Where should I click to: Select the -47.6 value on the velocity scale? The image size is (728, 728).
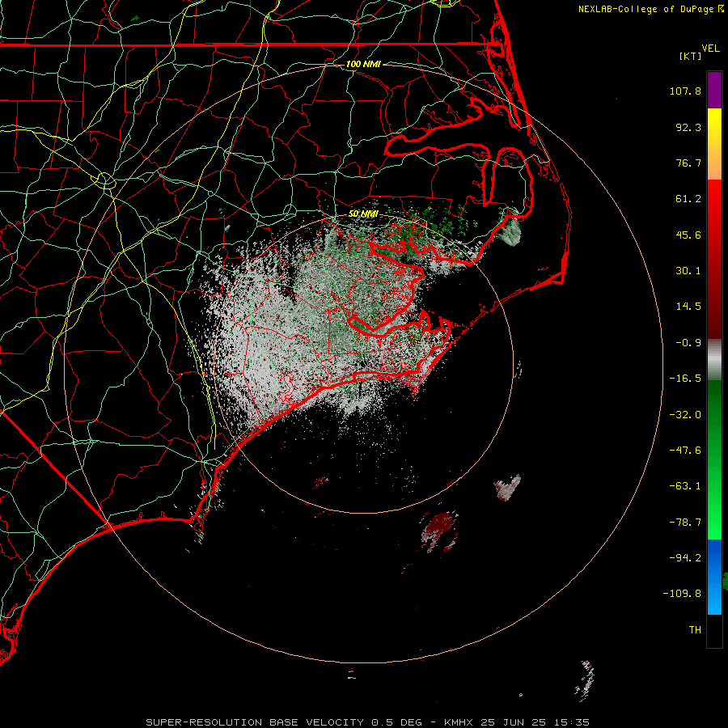point(685,451)
